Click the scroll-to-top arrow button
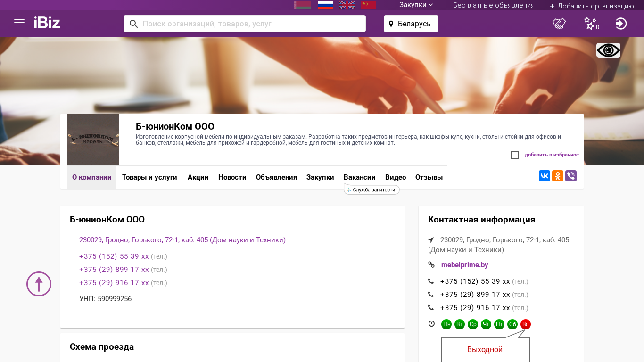 (x=39, y=284)
